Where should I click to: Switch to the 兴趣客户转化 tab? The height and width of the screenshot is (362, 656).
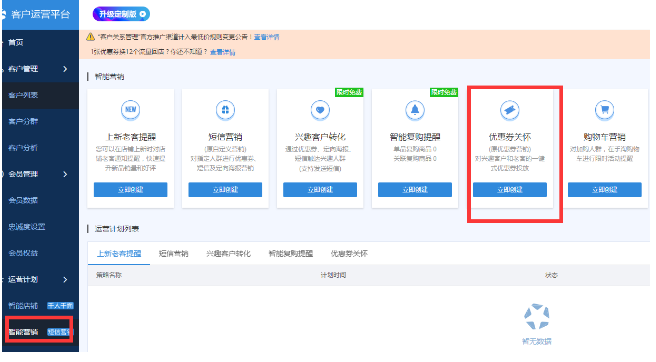228,253
